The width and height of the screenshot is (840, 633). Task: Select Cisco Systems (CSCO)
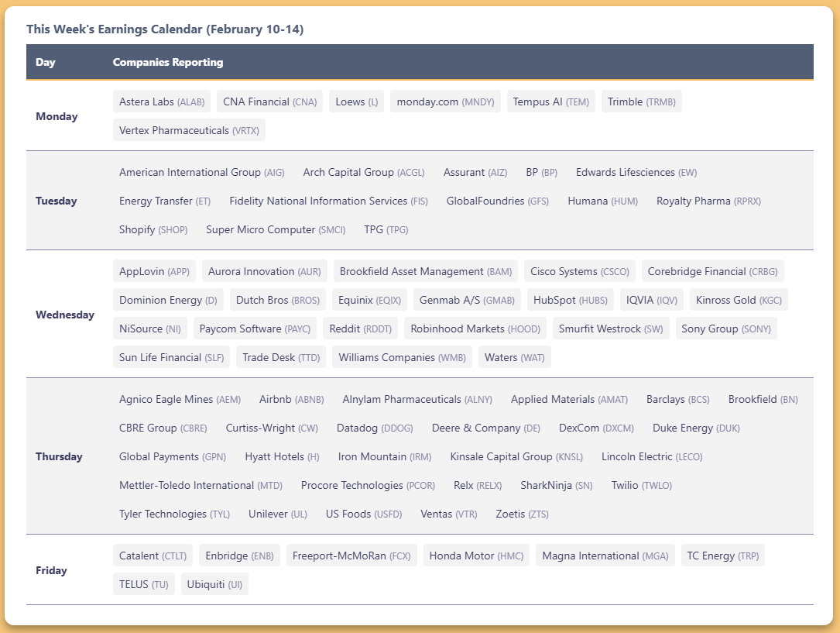point(580,271)
